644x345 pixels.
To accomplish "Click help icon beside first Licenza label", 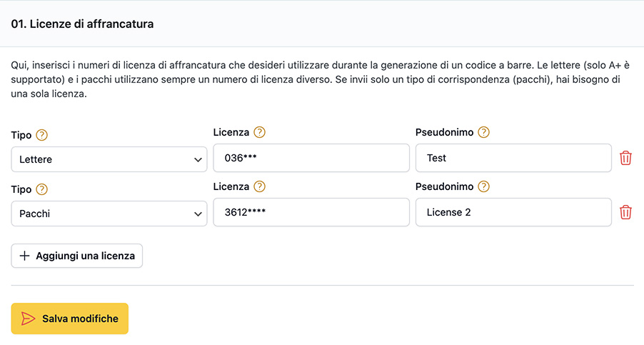I will 260,132.
